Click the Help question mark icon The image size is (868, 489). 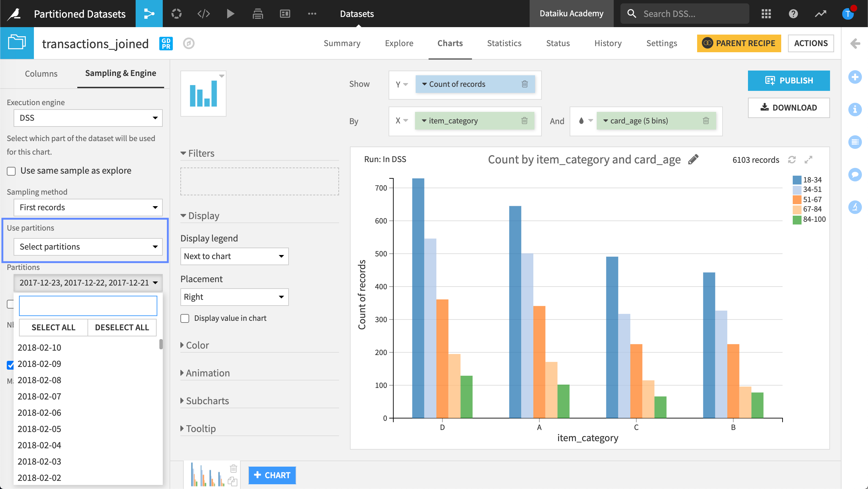coord(793,13)
